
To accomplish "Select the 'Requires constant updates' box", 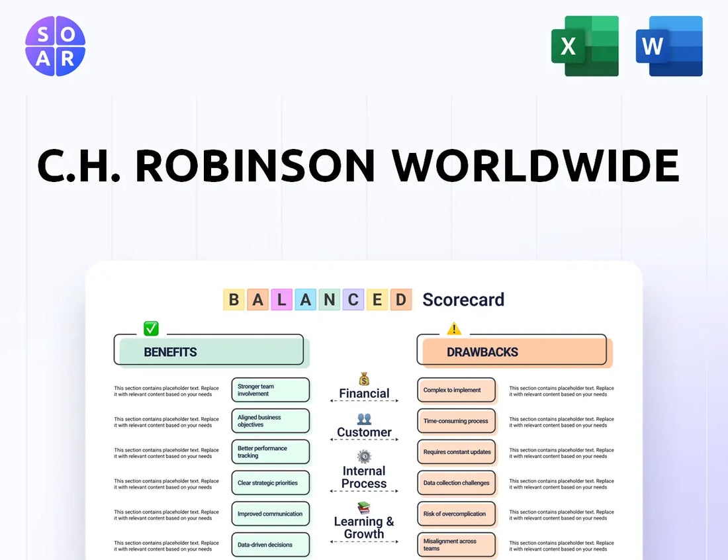I will [x=457, y=452].
